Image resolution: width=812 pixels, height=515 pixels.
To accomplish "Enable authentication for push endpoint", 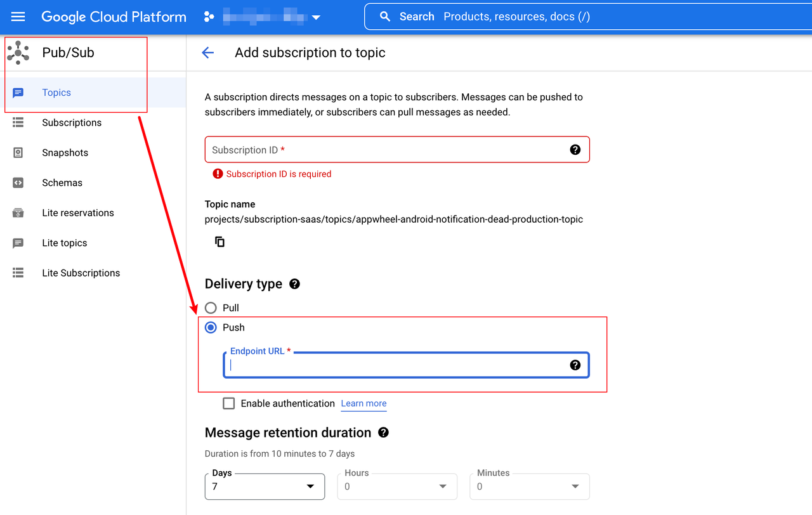I will (228, 403).
